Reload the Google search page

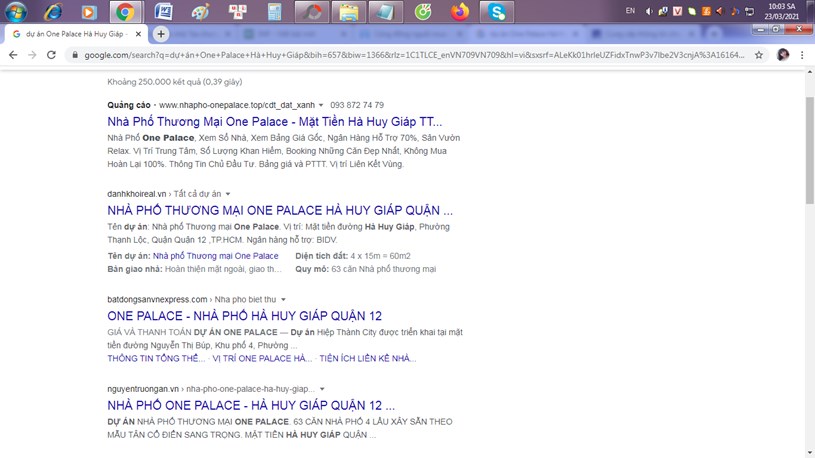[51, 55]
